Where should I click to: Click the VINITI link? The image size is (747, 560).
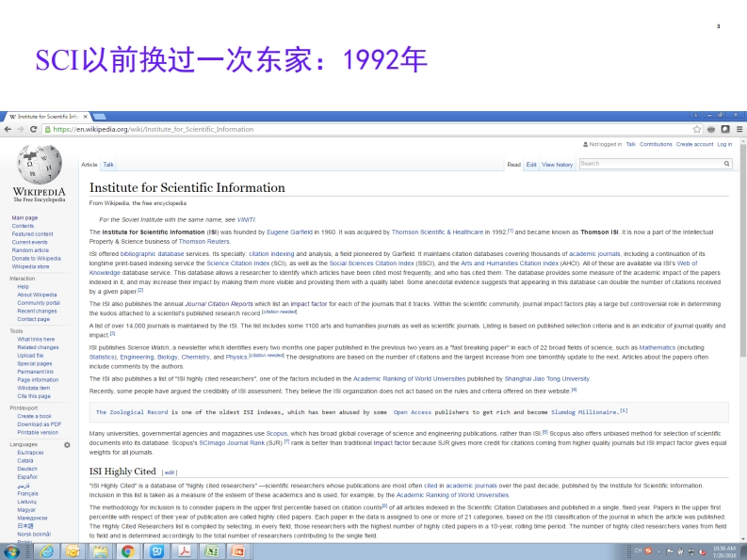[x=246, y=220]
